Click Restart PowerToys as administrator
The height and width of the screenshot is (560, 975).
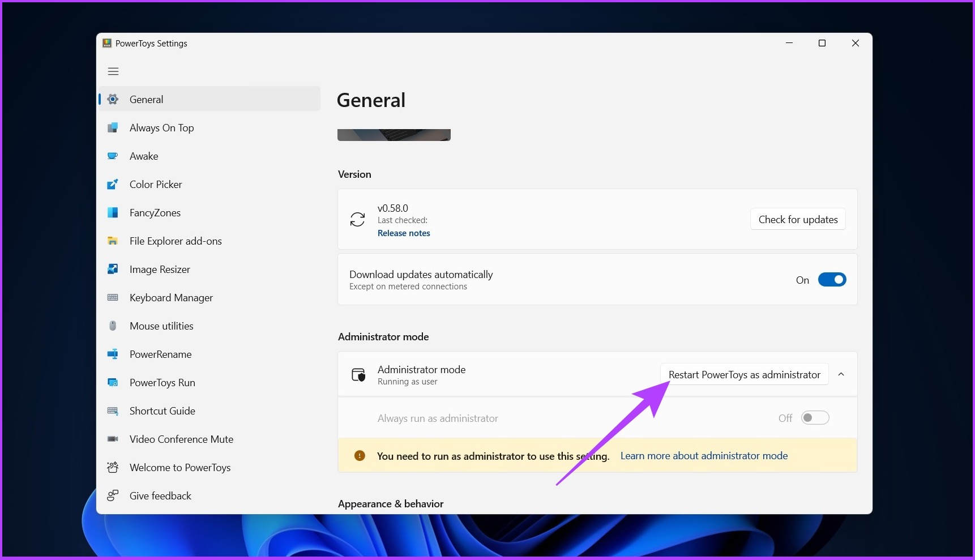[744, 374]
